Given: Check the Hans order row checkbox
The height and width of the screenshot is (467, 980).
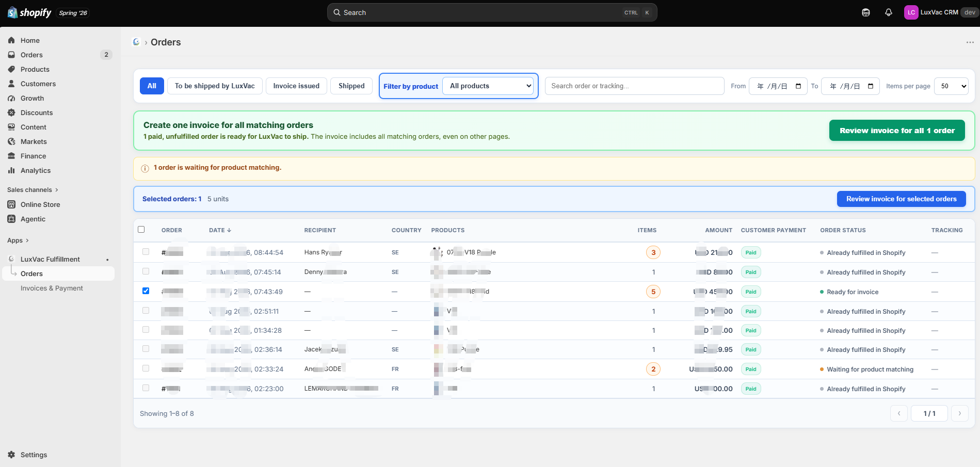Looking at the screenshot, I should pyautogui.click(x=146, y=252).
